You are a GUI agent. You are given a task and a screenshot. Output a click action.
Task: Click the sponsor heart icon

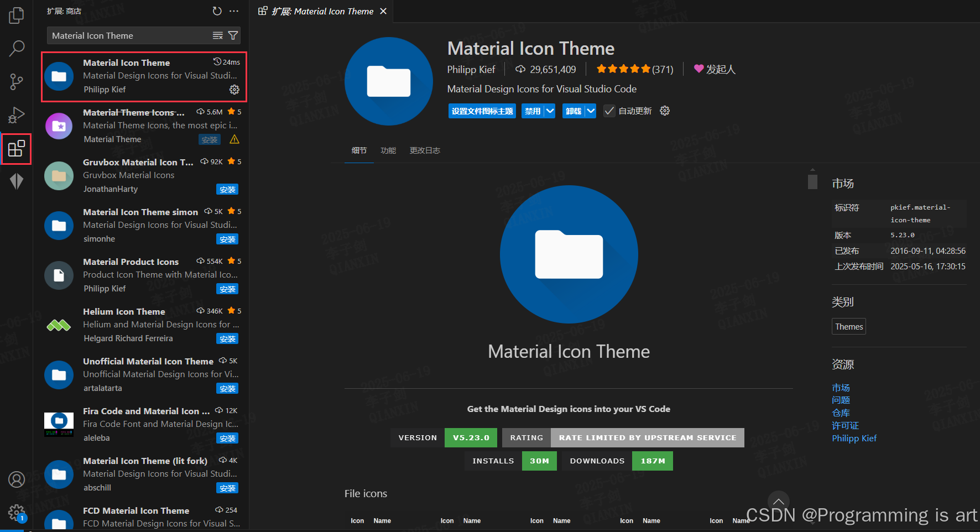coord(699,69)
